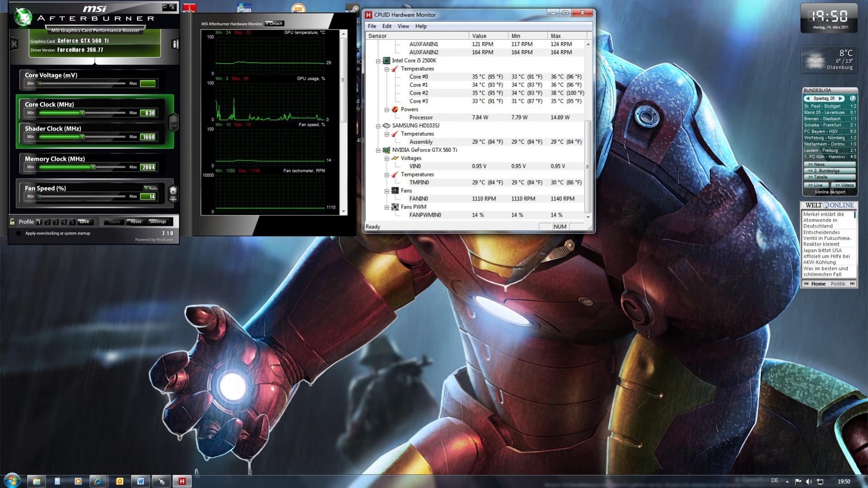Open Afterburner Settings

(158, 222)
